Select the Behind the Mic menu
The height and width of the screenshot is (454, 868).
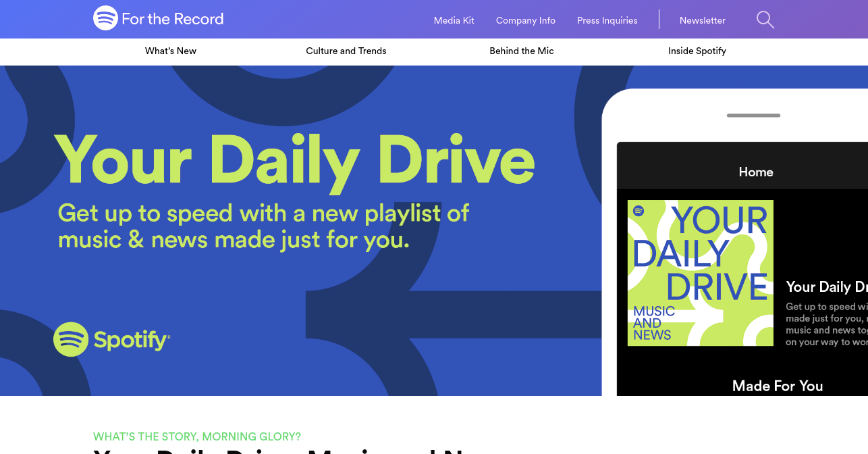(x=522, y=51)
